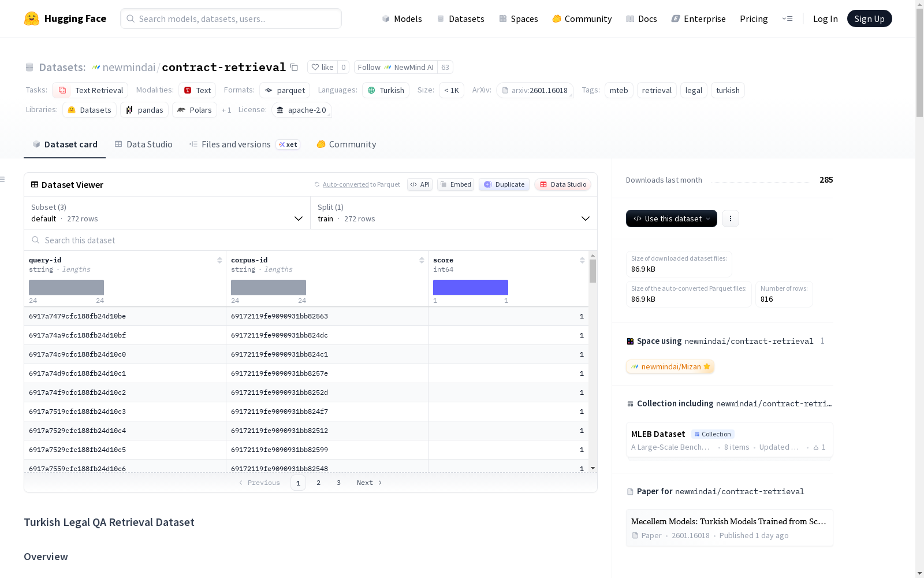This screenshot has width=924, height=578.
Task: Open the Datasets nav item
Action: [x=460, y=18]
